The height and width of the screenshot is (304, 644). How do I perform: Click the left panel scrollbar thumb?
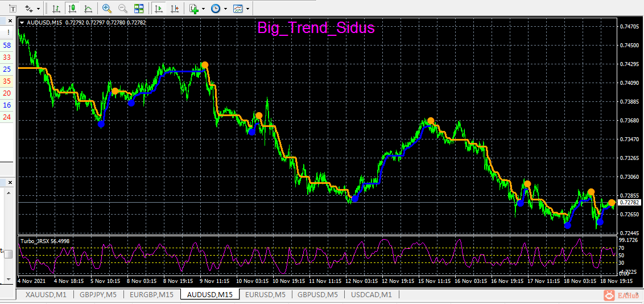point(8,254)
